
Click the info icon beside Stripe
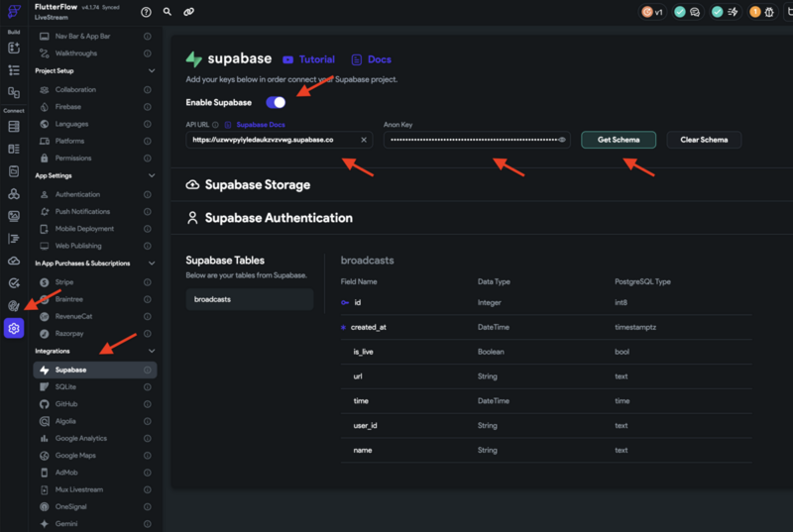147,282
